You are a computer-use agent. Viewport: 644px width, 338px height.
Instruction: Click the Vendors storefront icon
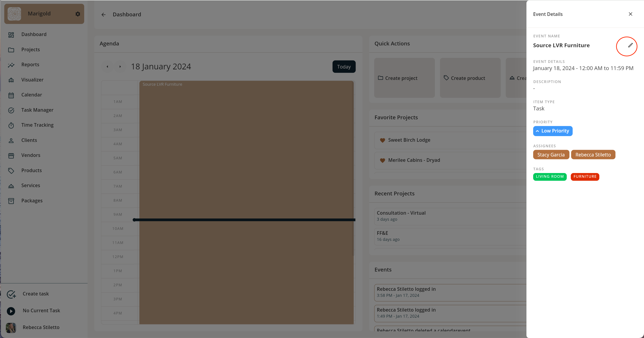(11, 156)
